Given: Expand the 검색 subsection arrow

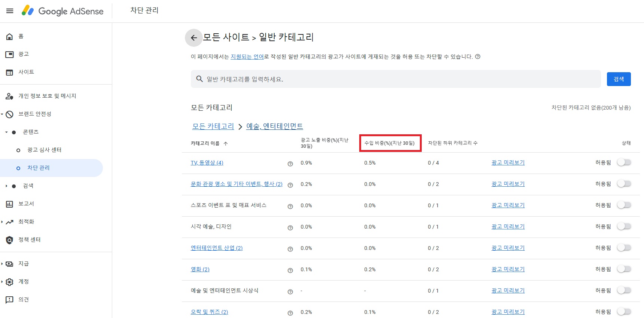Looking at the screenshot, I should point(6,186).
